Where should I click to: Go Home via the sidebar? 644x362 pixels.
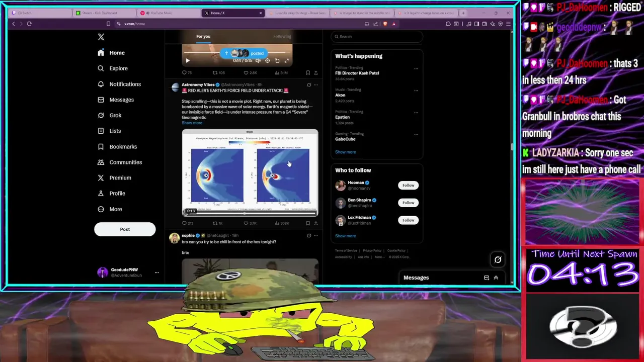(x=112, y=53)
